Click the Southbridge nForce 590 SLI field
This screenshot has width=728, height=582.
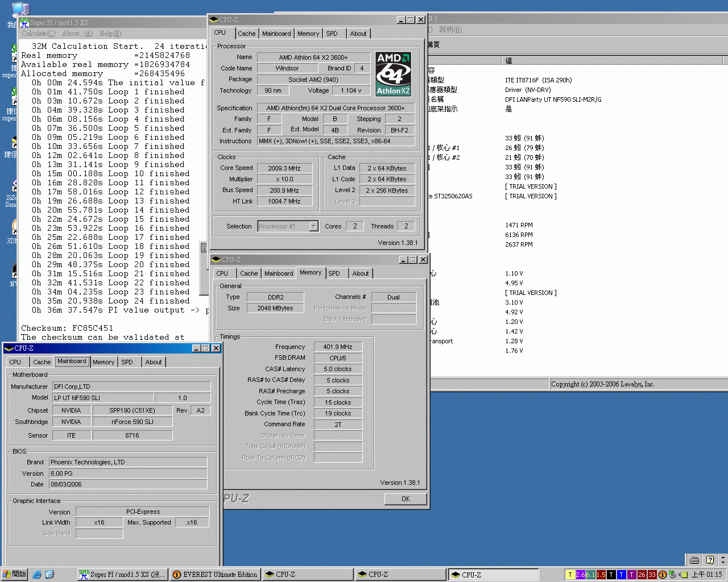(x=133, y=422)
